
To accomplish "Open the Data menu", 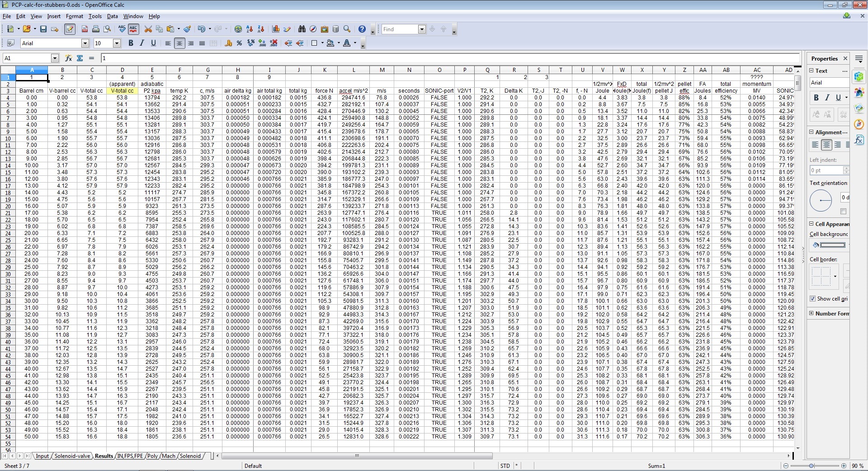I will tap(113, 16).
